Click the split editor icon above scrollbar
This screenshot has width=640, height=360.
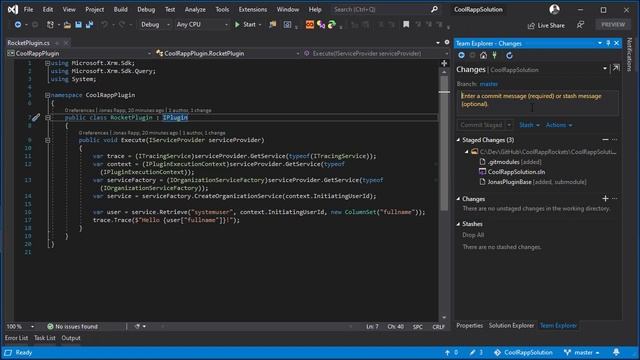444,63
